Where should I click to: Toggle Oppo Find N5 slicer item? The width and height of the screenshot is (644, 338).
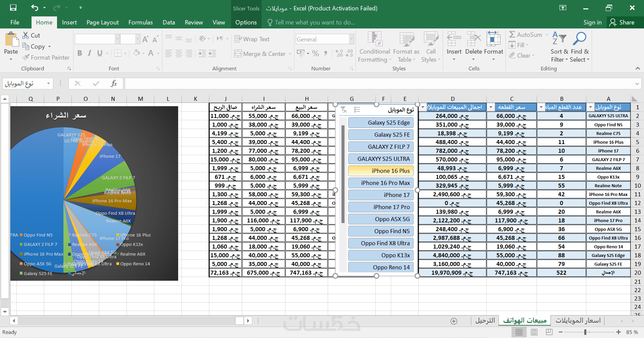click(x=381, y=231)
